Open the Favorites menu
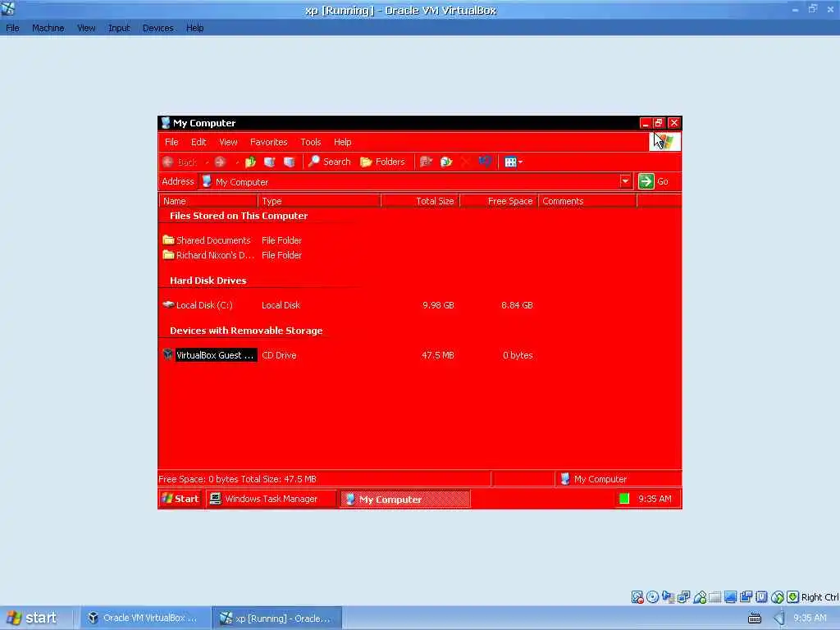Screen dimensions: 840x630 pyautogui.click(x=268, y=142)
